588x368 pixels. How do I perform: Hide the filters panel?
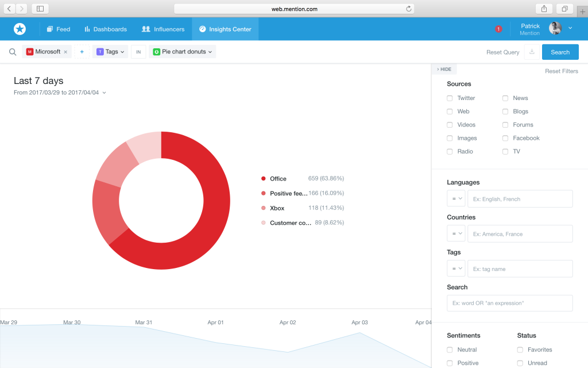click(444, 69)
